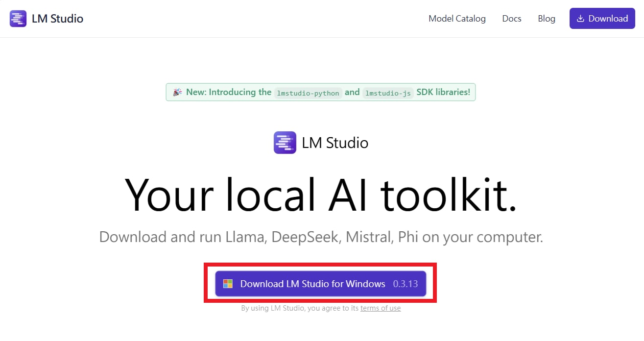Click the LM Studio name text in header

pos(57,19)
